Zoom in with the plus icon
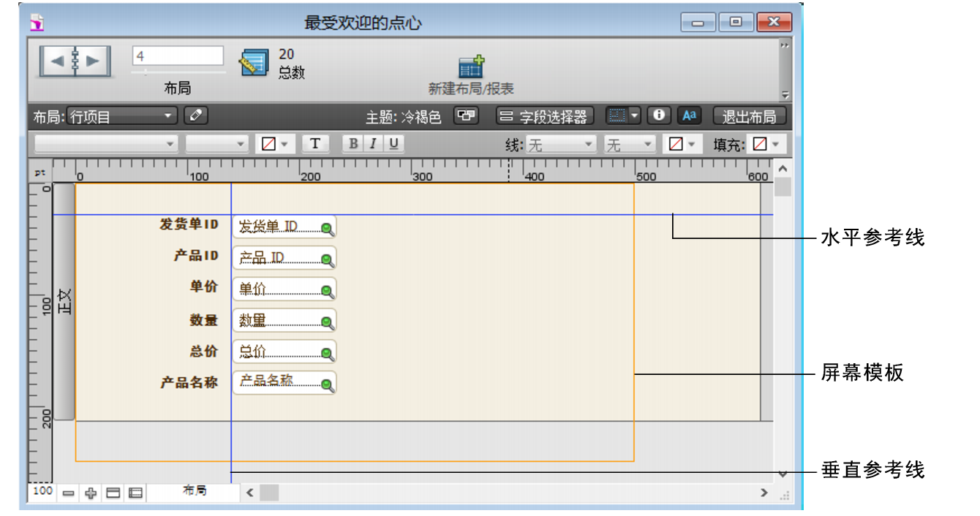980x516 pixels. [91, 493]
